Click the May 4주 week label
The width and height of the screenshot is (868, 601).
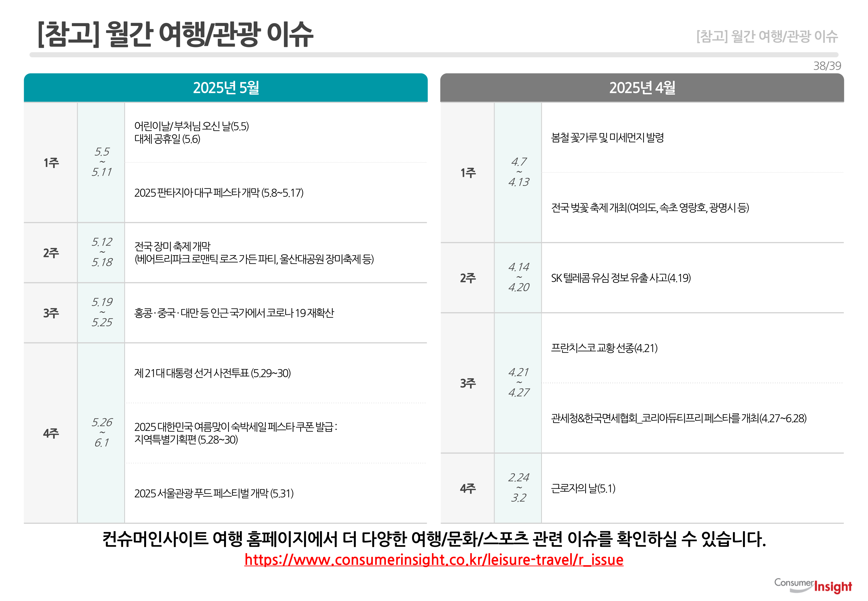click(x=51, y=434)
